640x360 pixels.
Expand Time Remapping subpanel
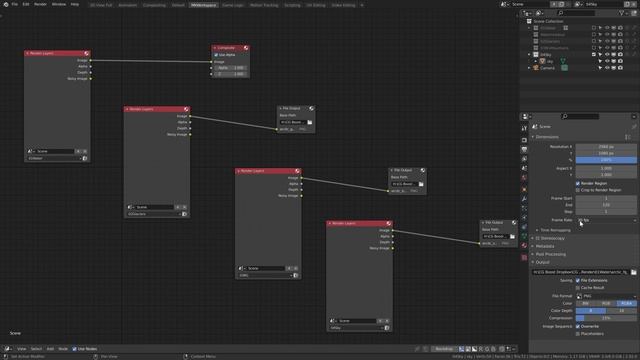point(537,230)
